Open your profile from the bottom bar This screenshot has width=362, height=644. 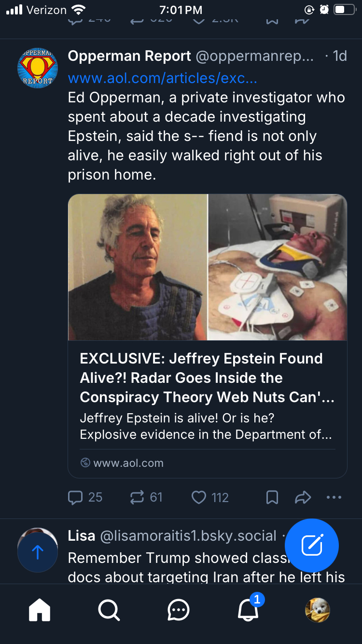pos(318,610)
